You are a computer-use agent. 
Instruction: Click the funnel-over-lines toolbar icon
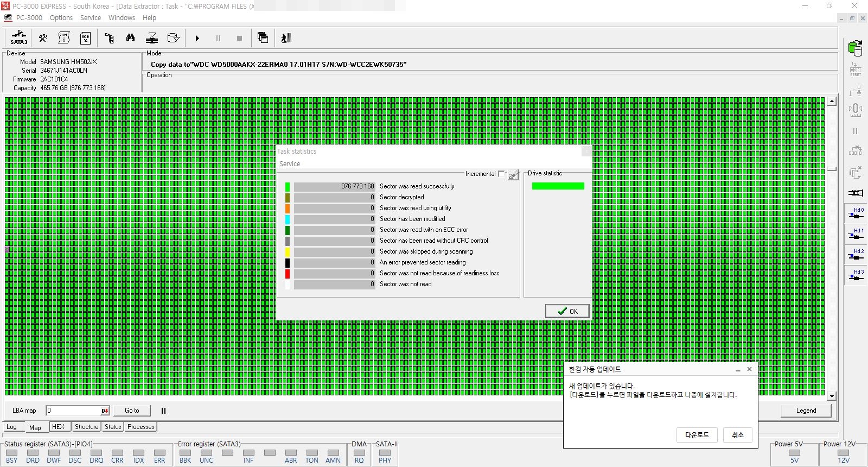pyautogui.click(x=152, y=38)
